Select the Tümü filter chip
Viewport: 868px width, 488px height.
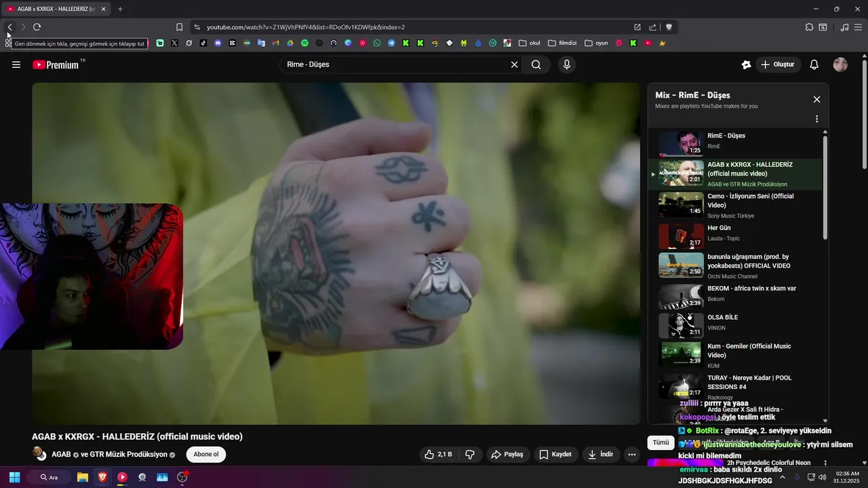(x=660, y=443)
